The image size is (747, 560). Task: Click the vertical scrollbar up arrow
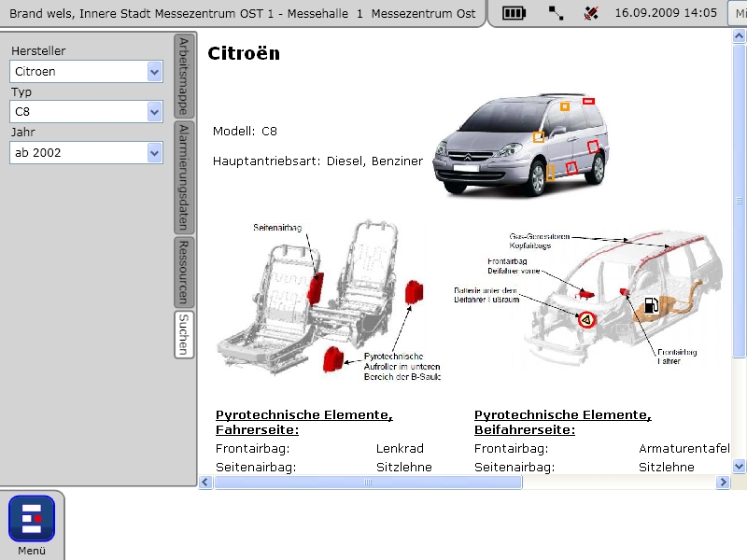739,36
